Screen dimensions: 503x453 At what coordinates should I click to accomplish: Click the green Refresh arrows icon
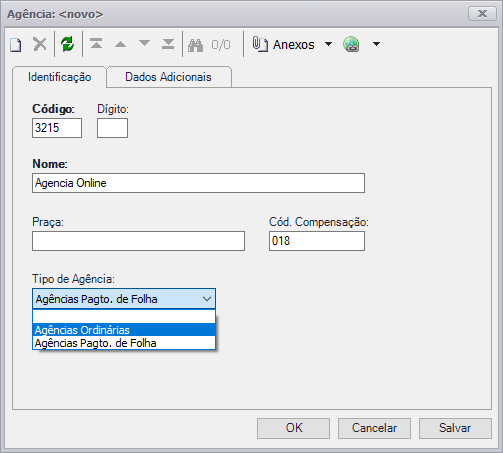(68, 44)
